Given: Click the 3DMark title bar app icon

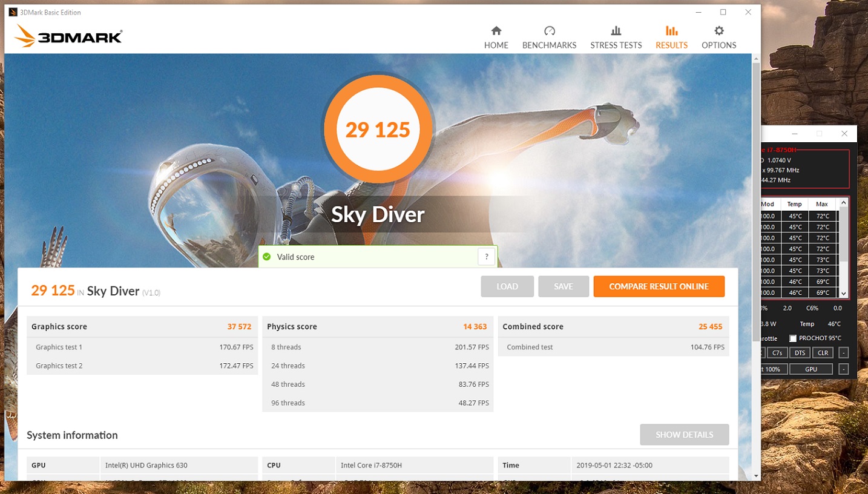Looking at the screenshot, I should (13, 12).
